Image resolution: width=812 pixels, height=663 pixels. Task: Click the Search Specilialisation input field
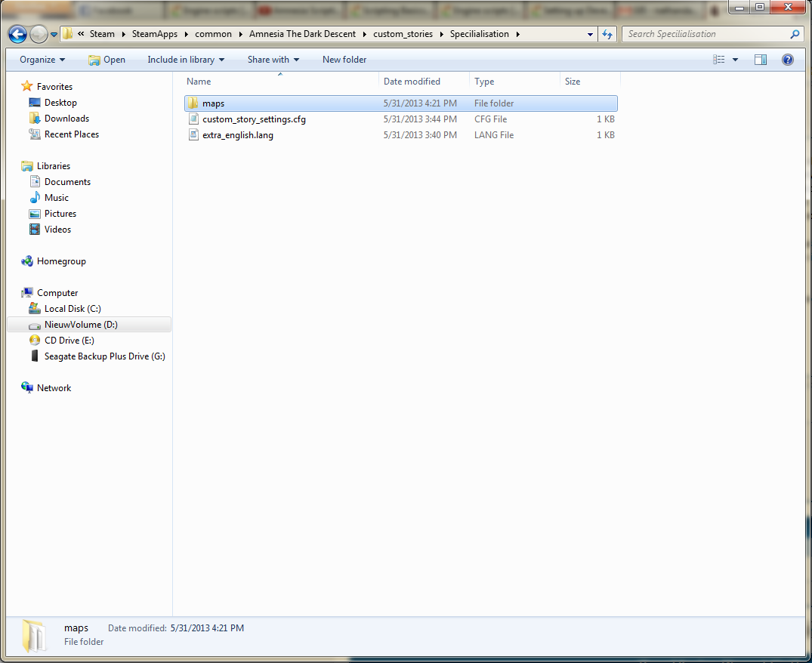[x=706, y=34]
